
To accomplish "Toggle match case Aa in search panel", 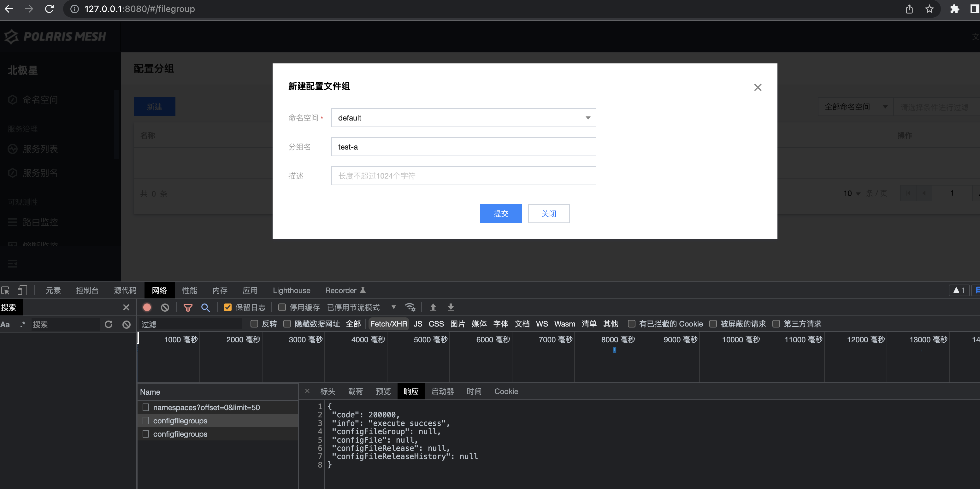I will pos(5,324).
